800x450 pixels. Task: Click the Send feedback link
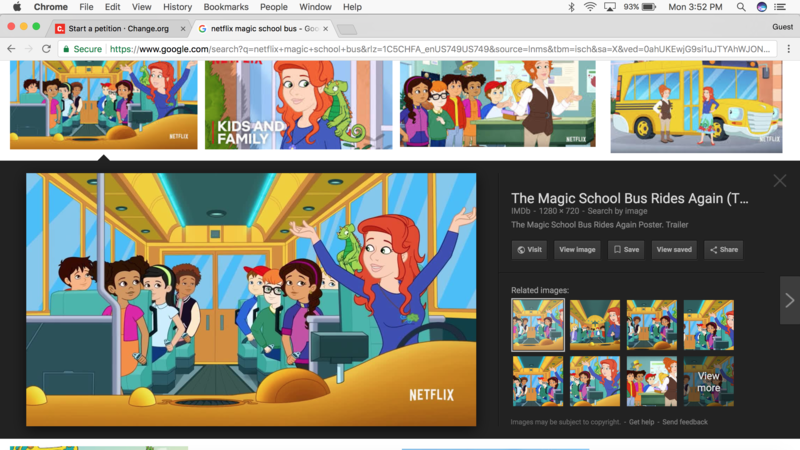pyautogui.click(x=684, y=422)
